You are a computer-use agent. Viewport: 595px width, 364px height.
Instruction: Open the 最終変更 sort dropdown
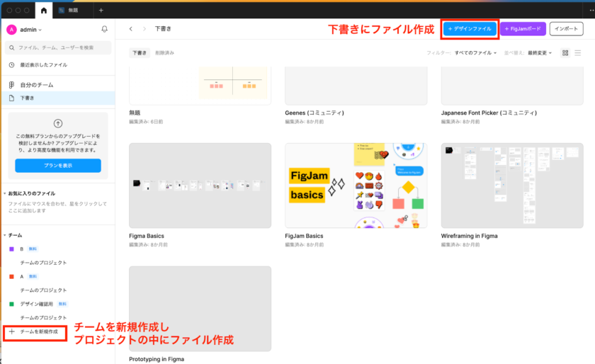[x=539, y=53]
